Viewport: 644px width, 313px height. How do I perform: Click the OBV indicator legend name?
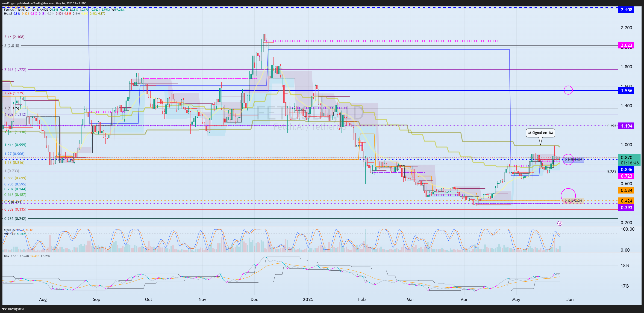tap(7, 256)
